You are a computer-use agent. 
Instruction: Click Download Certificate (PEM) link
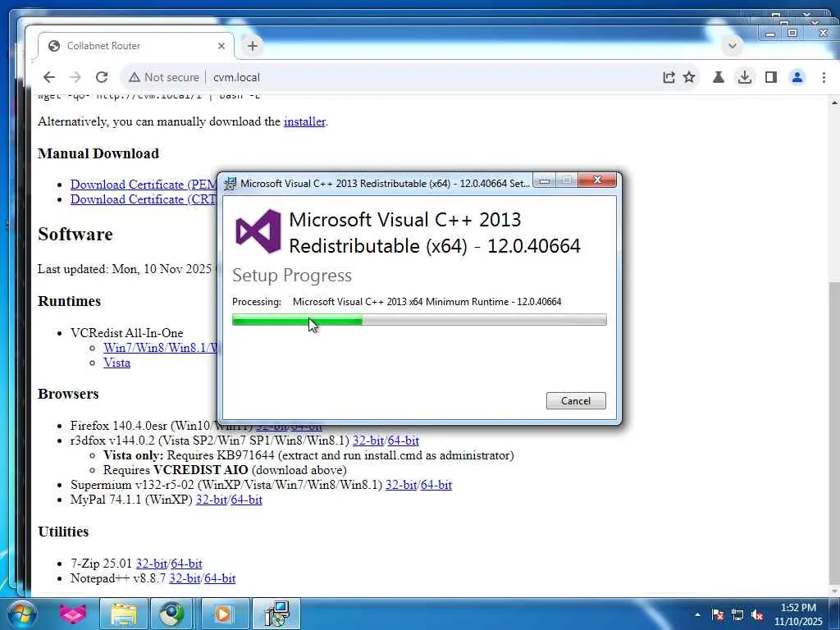(144, 185)
